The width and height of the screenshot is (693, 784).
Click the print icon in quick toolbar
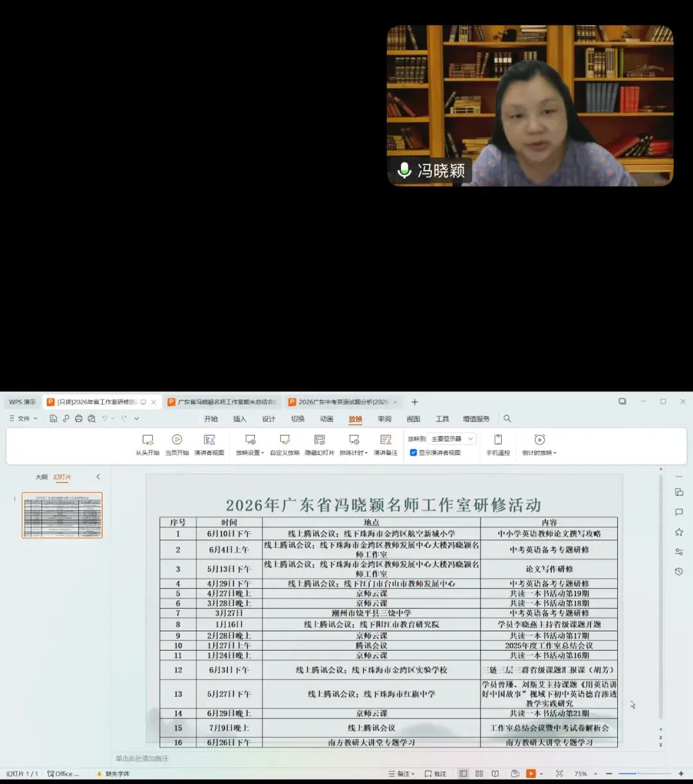(x=78, y=418)
